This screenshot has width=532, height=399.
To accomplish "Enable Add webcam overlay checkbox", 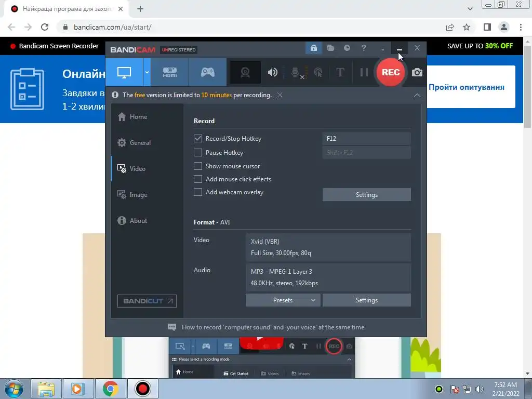I will (x=198, y=192).
